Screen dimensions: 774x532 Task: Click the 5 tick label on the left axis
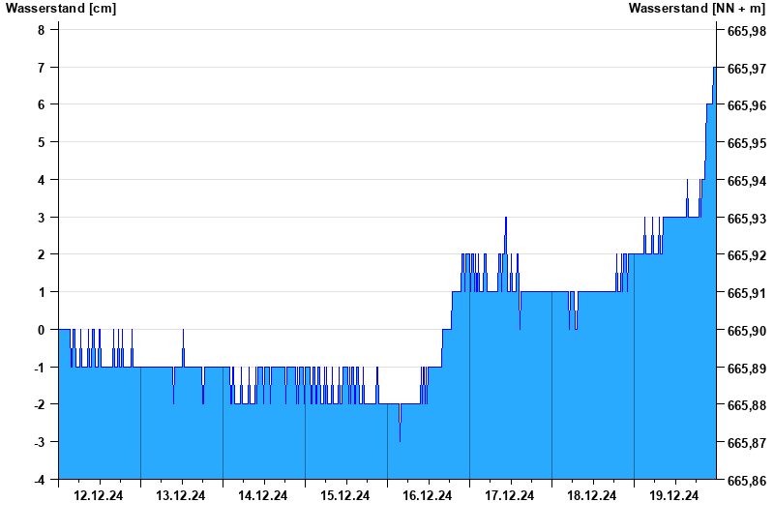coord(42,142)
